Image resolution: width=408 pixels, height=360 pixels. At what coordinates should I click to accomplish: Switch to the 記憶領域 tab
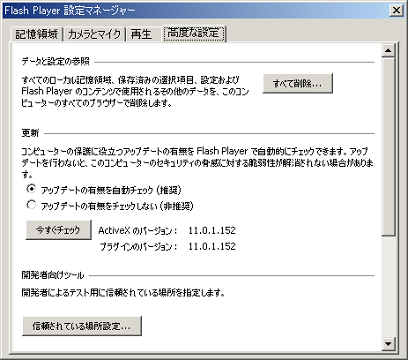coord(37,34)
